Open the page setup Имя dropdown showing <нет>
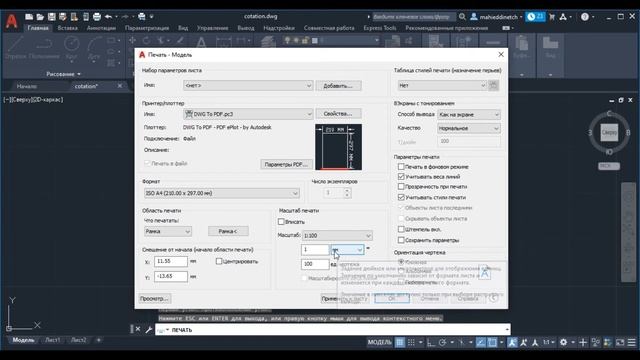 (x=248, y=85)
